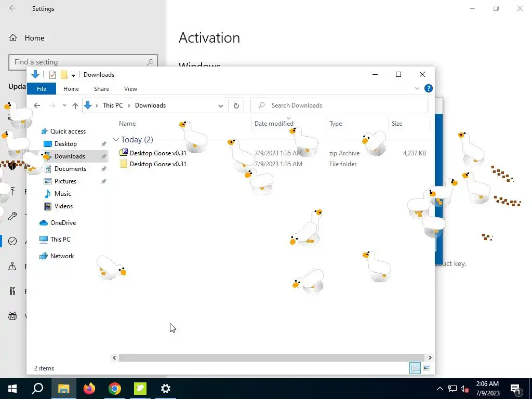Open the Home ribbon tab
The image size is (532, 399).
tap(71, 89)
